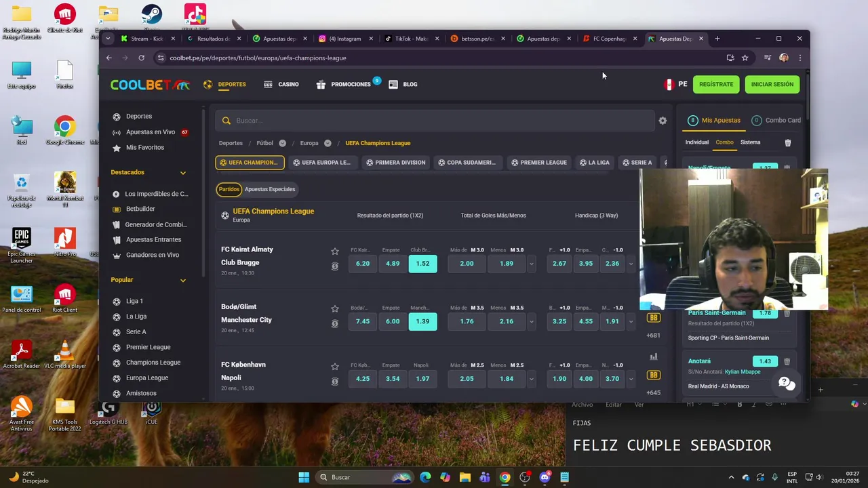Select Premier League chip
Viewport: 868px width, 488px height.
pyautogui.click(x=539, y=163)
